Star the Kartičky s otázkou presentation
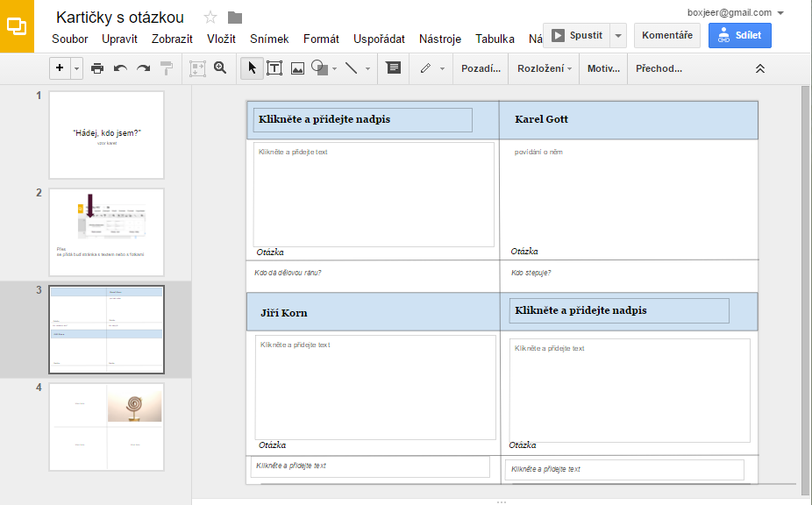This screenshot has width=812, height=505. coord(210,18)
